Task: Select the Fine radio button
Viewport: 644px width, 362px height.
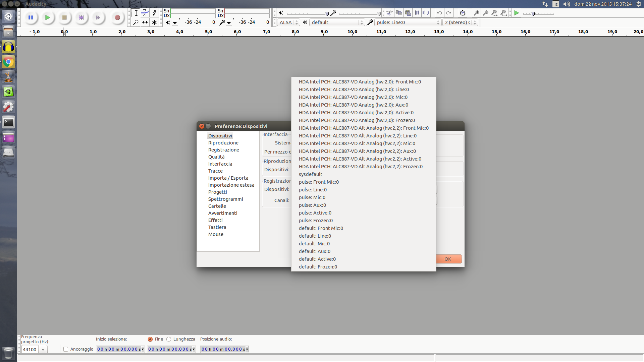Action: 150,339
